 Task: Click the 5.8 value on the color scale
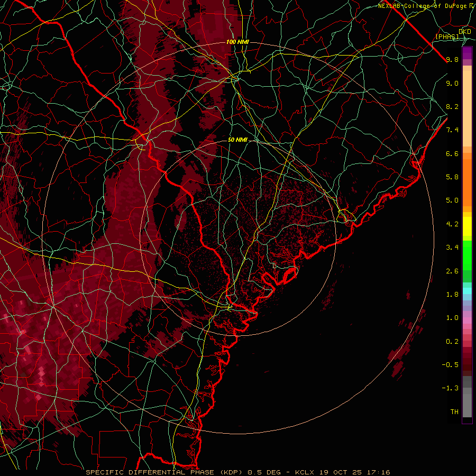click(x=452, y=177)
